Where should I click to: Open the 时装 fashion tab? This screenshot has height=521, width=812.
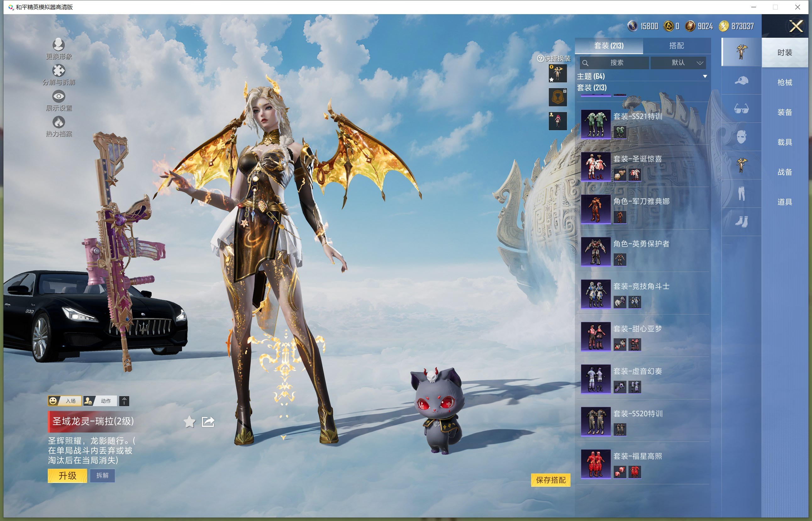click(x=785, y=53)
